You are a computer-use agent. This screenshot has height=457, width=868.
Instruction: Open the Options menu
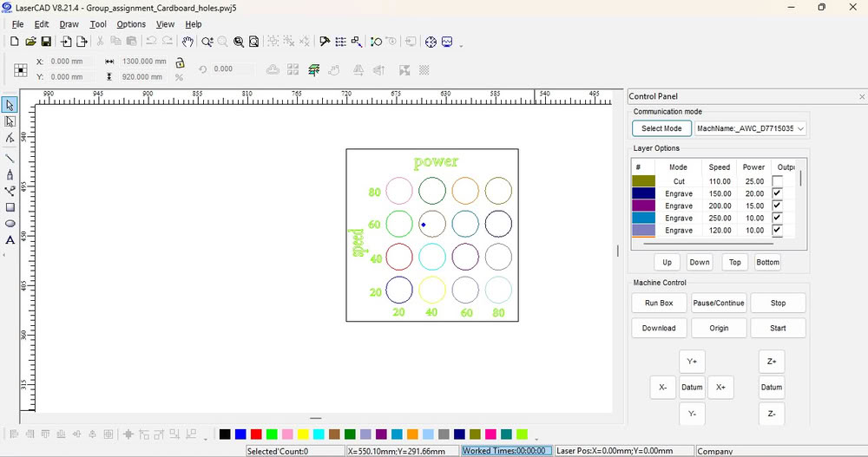click(x=131, y=24)
